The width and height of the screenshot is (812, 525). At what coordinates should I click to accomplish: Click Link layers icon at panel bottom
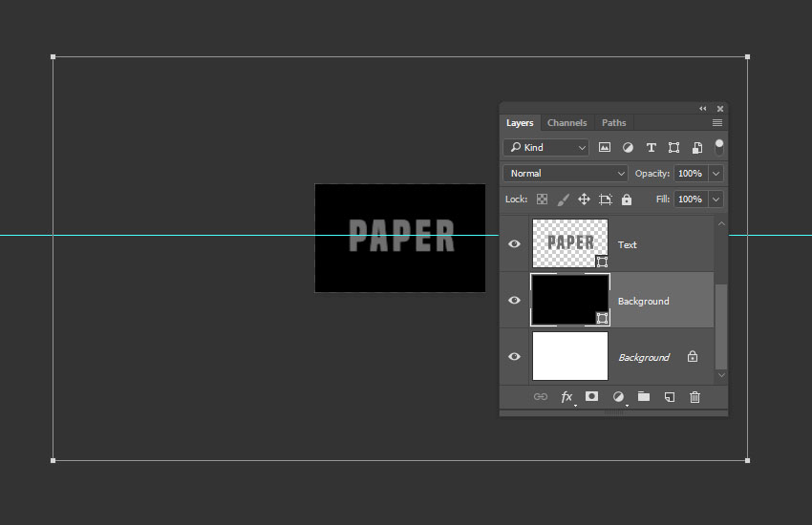tap(540, 397)
